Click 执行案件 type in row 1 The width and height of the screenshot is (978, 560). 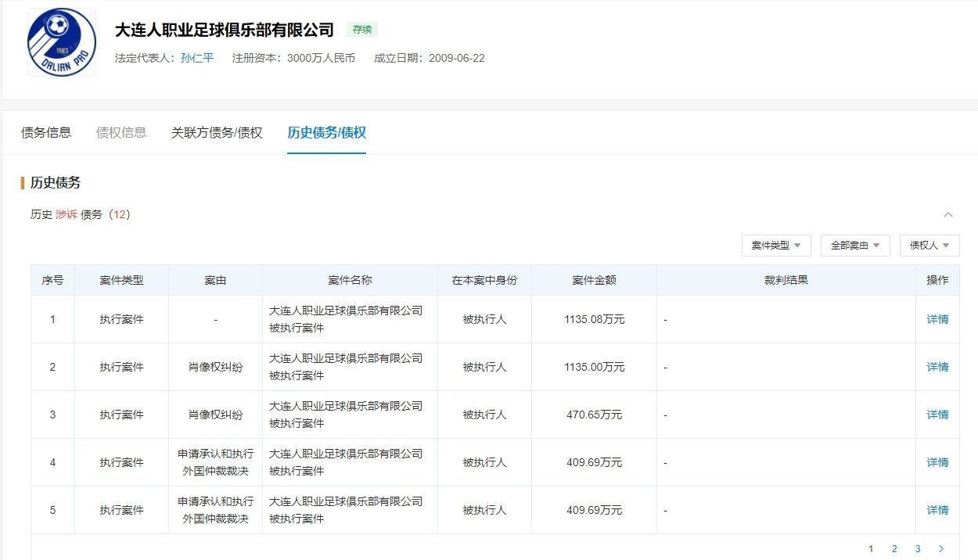tap(121, 319)
